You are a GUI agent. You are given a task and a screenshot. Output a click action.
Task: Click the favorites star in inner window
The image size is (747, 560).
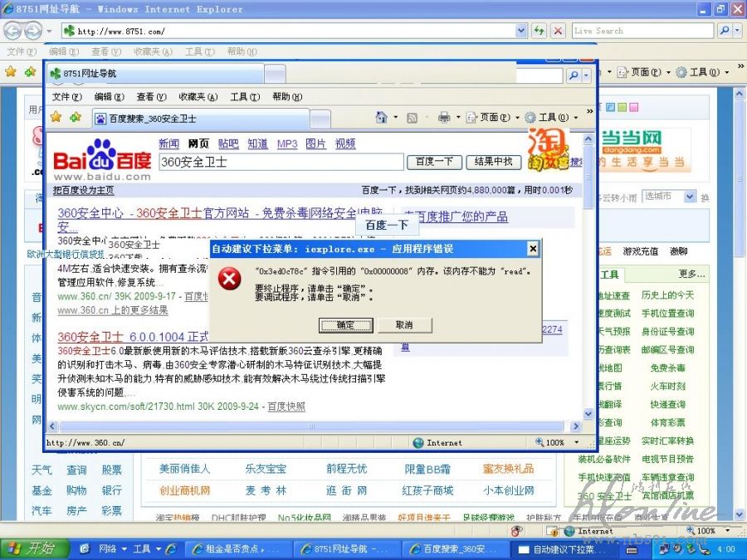coord(56,118)
